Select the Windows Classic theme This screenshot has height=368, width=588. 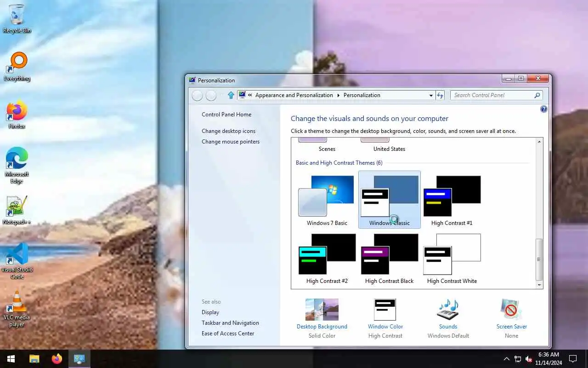pos(389,200)
